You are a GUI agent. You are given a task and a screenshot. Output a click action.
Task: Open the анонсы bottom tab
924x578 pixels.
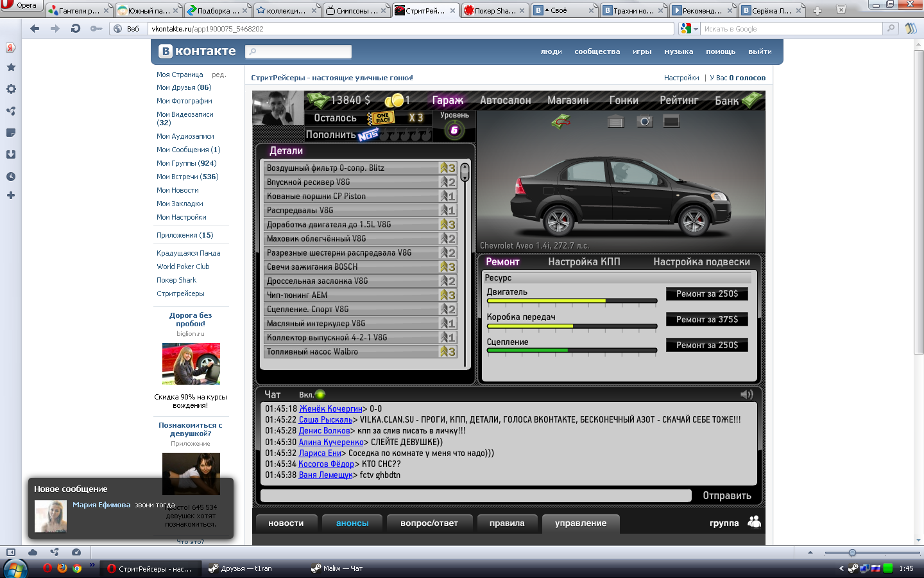pos(352,523)
